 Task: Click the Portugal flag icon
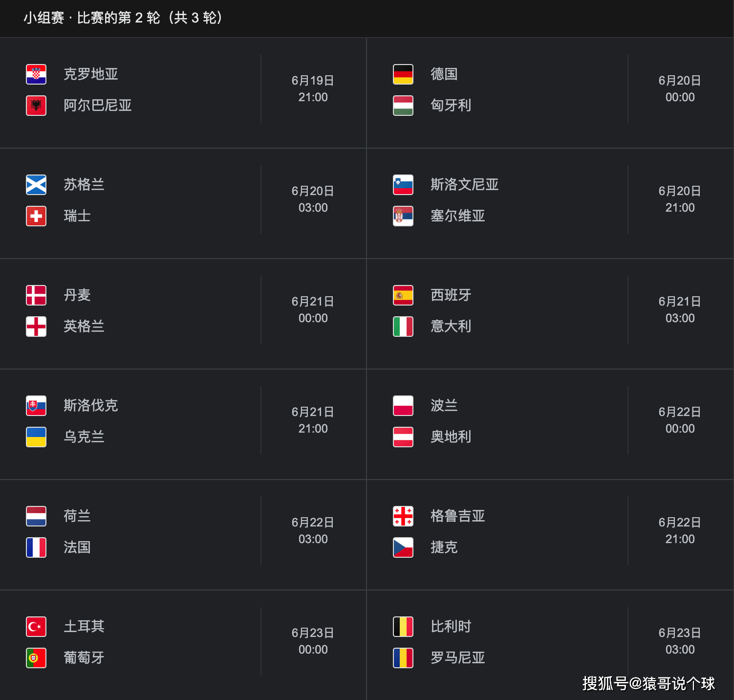36,658
